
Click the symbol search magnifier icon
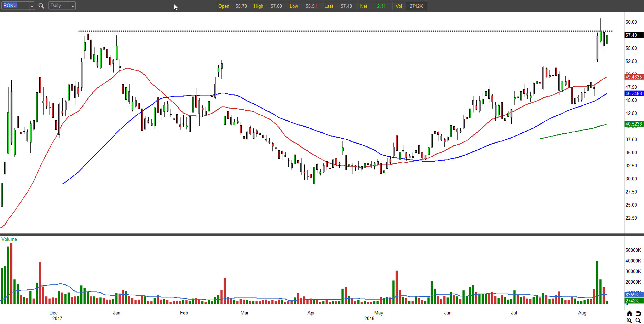point(41,6)
